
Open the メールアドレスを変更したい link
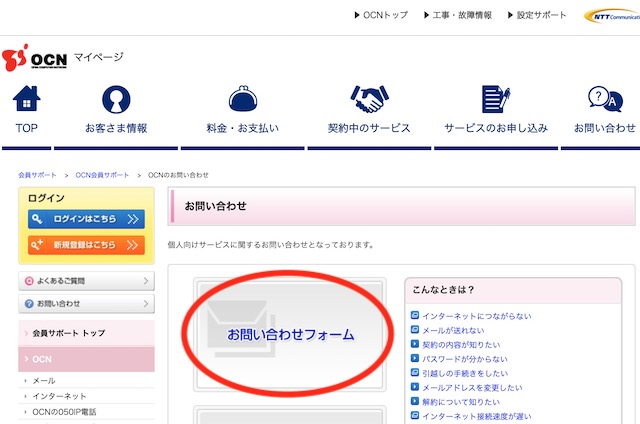472,387
